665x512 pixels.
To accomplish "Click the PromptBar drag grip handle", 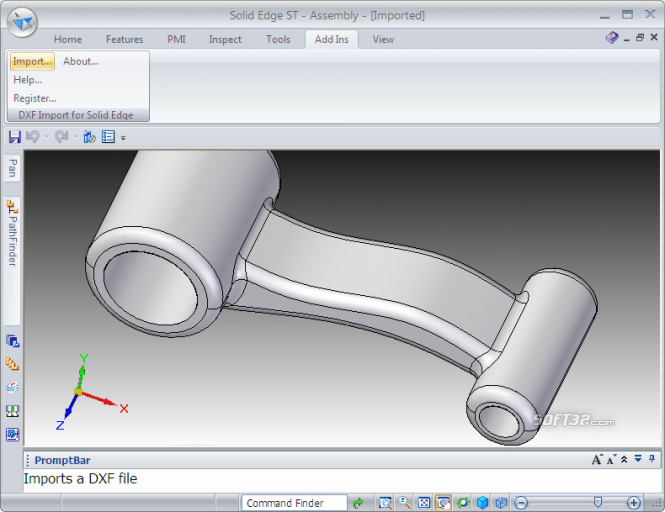I will (x=28, y=460).
